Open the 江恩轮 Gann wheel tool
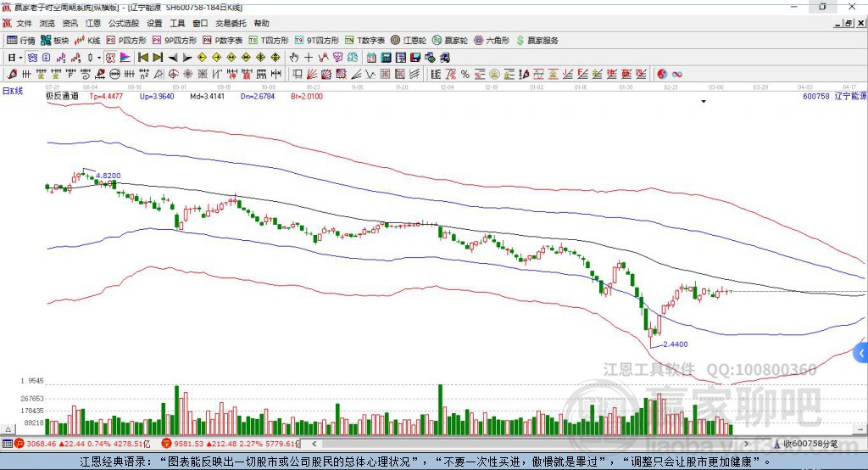This screenshot has height=470, width=868. pos(409,41)
